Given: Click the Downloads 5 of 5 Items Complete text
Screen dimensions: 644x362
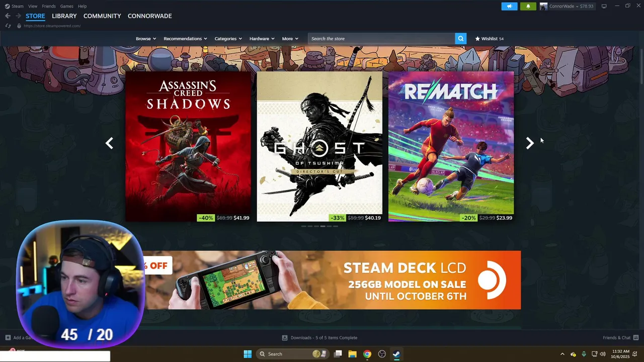Looking at the screenshot, I should (324, 338).
